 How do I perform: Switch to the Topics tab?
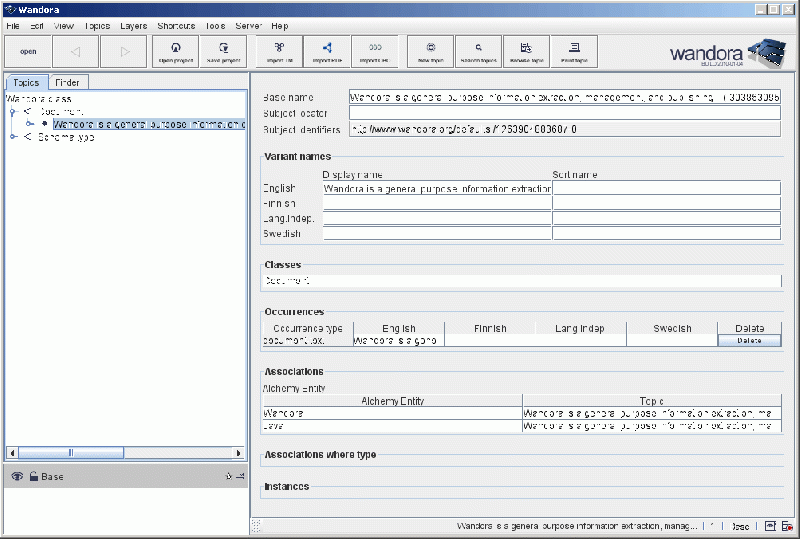pyautogui.click(x=26, y=82)
